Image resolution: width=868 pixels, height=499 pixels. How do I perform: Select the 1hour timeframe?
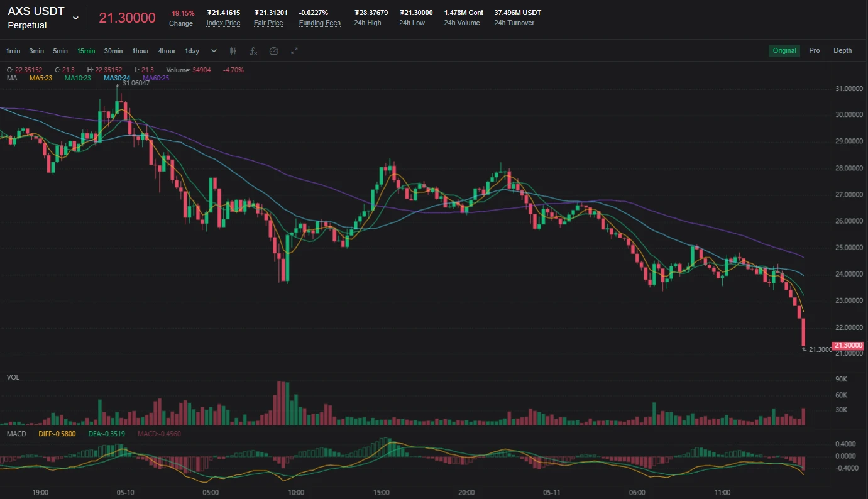(140, 51)
